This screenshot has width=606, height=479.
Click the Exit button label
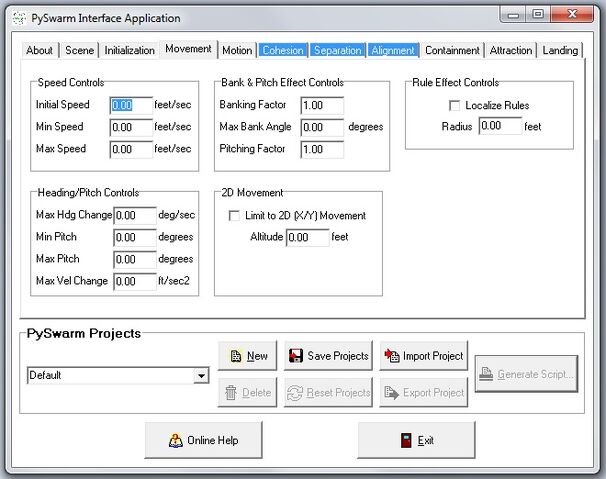click(426, 440)
